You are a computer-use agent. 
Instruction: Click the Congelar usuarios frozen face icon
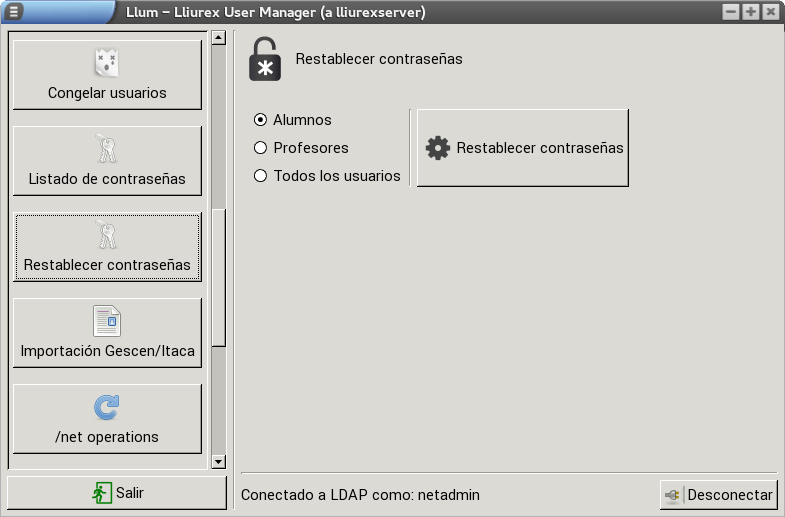[107, 63]
